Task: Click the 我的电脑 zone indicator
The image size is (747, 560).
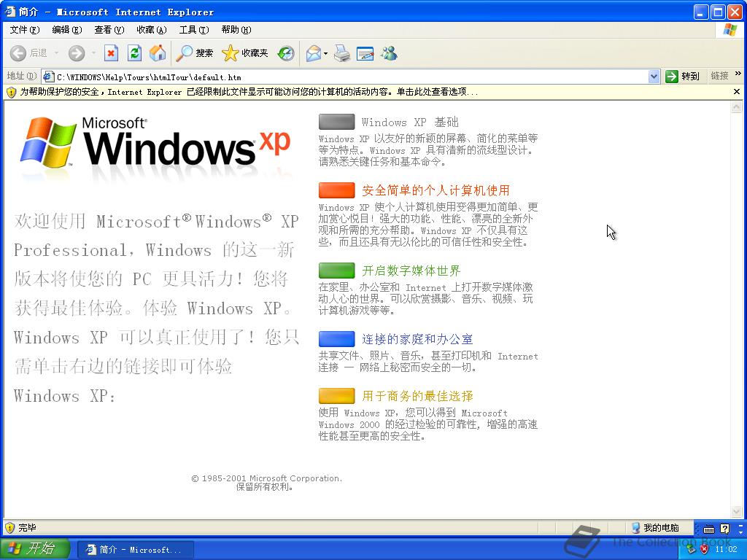Action: 655,528
